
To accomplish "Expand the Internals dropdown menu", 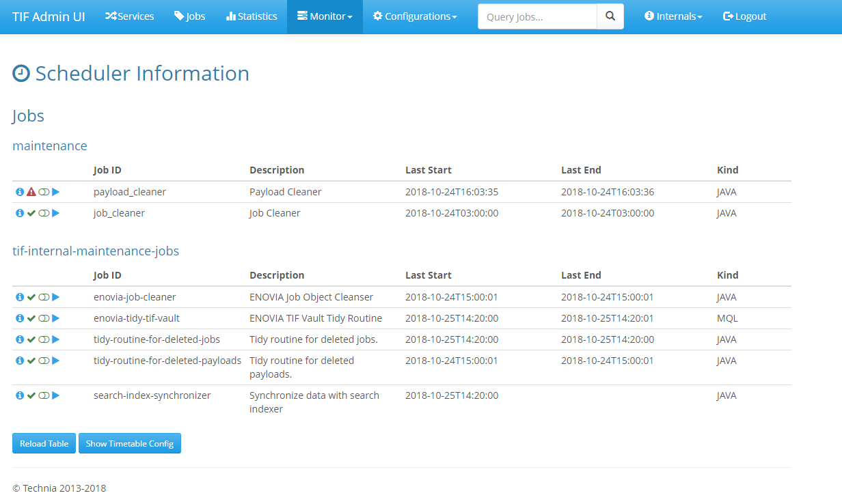I will click(673, 16).
